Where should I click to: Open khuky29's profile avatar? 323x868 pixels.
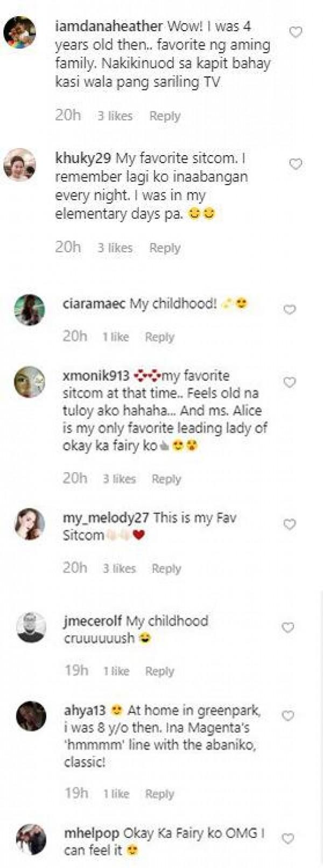point(20,165)
